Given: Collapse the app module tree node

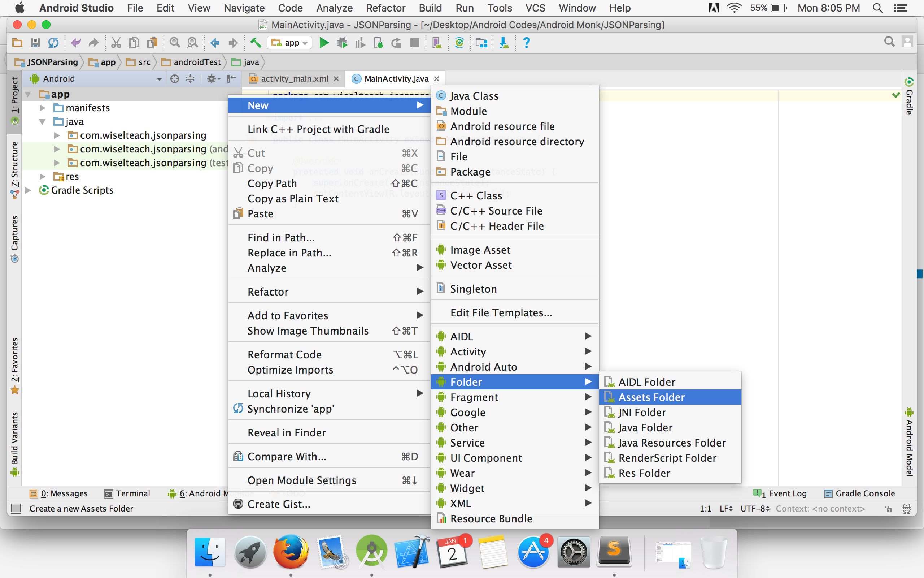Looking at the screenshot, I should 28,94.
